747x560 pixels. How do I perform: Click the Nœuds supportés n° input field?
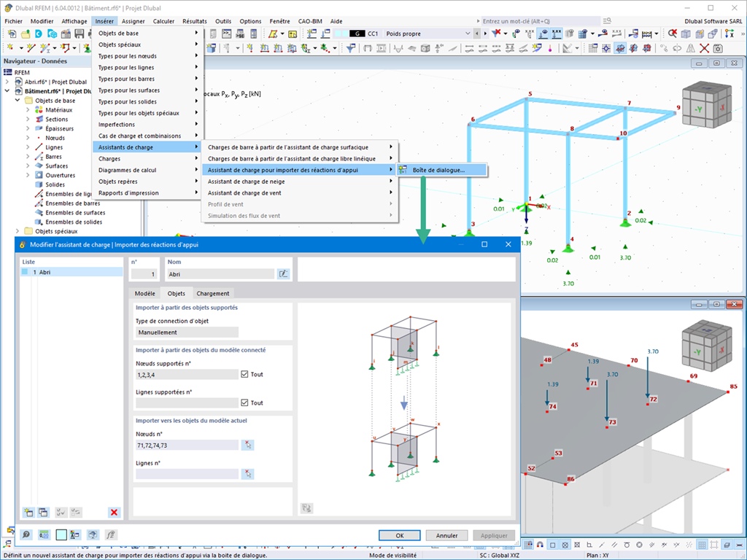click(187, 375)
